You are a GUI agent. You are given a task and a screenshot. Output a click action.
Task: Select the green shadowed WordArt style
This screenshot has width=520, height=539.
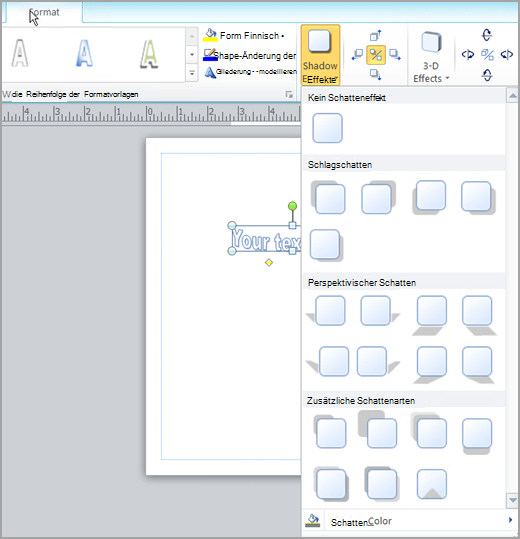pyautogui.click(x=149, y=53)
